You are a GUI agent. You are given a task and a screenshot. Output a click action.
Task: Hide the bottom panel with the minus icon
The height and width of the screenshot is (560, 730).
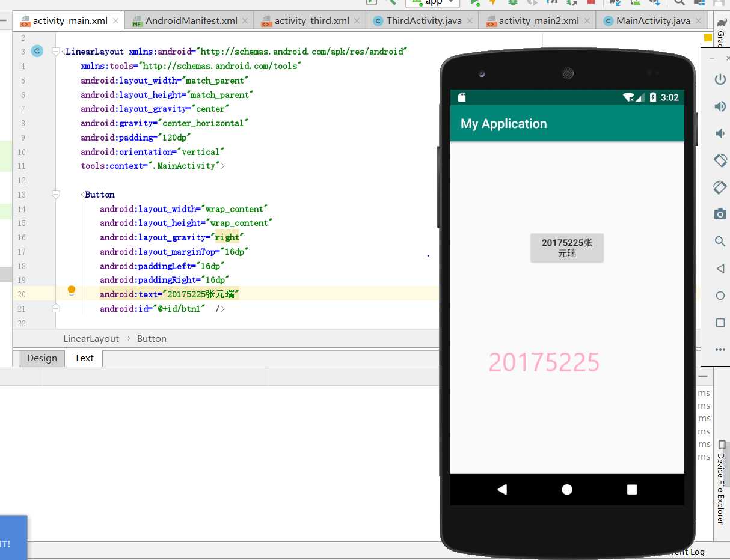pos(703,376)
